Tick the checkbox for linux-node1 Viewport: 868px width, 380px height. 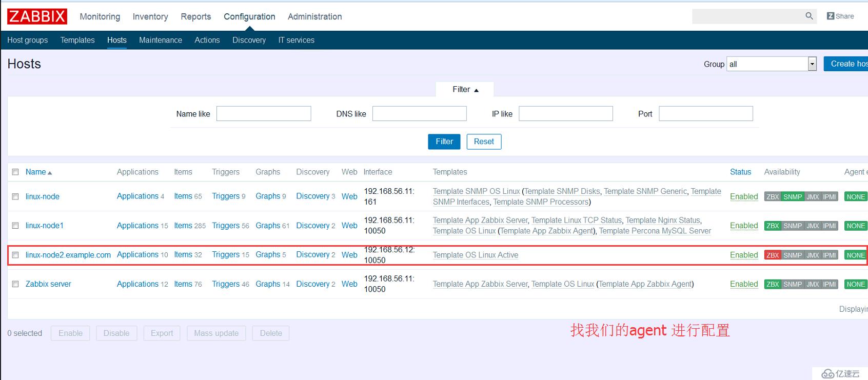(15, 226)
